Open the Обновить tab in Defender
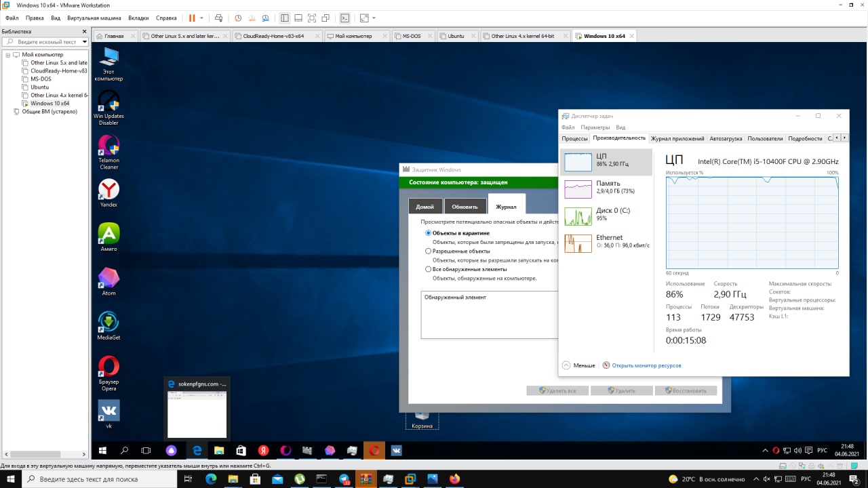The image size is (868, 488). click(x=465, y=207)
